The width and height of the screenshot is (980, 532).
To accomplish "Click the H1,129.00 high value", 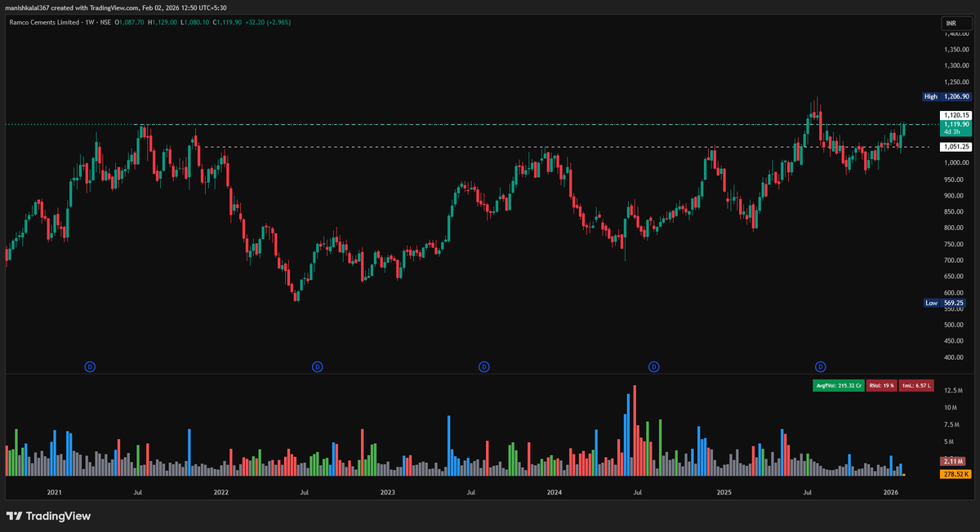I will click(163, 22).
